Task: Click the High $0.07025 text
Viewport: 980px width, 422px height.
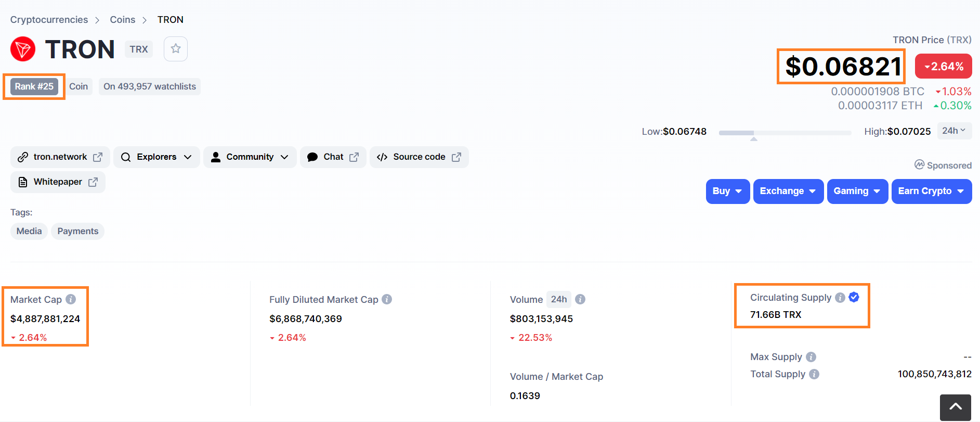Action: pyautogui.click(x=897, y=132)
